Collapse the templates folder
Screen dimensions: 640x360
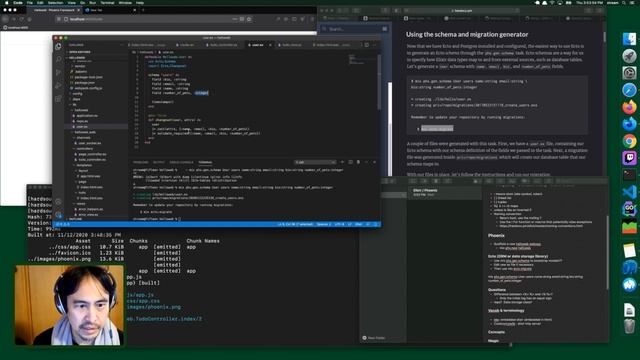84,165
